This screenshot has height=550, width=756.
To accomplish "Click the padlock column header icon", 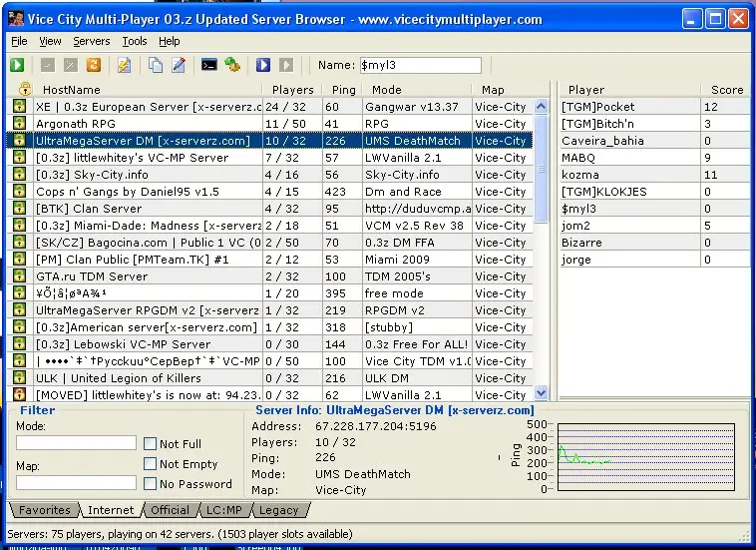I will 25,89.
